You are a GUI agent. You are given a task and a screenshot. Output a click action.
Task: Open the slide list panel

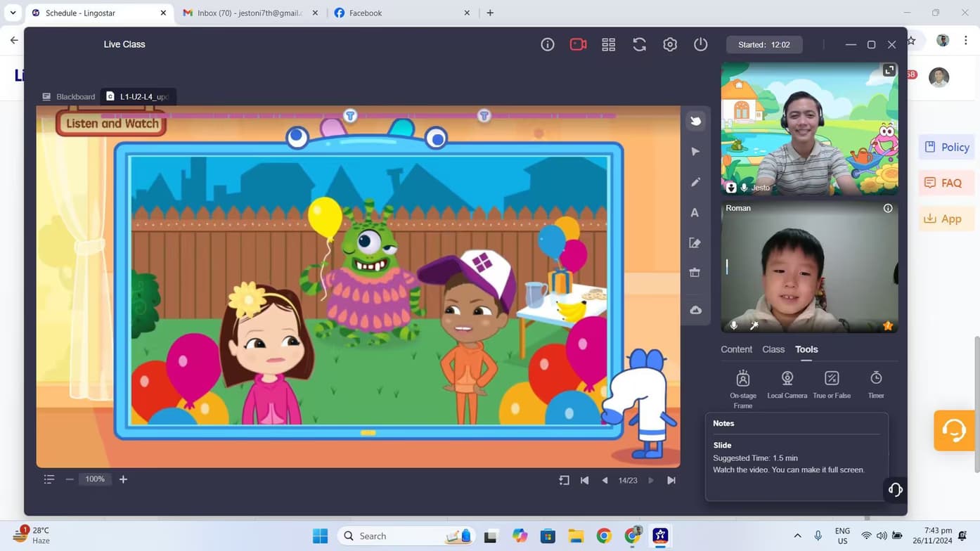[49, 479]
